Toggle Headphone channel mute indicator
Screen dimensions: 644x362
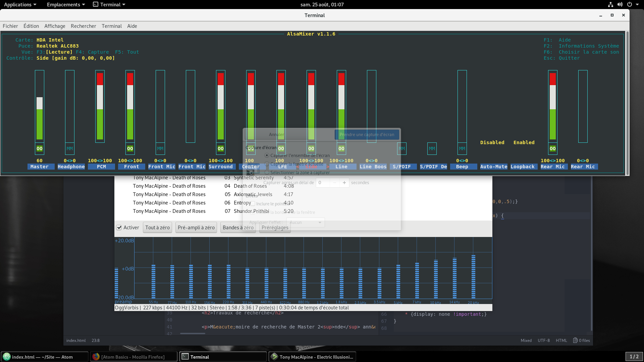[70, 148]
